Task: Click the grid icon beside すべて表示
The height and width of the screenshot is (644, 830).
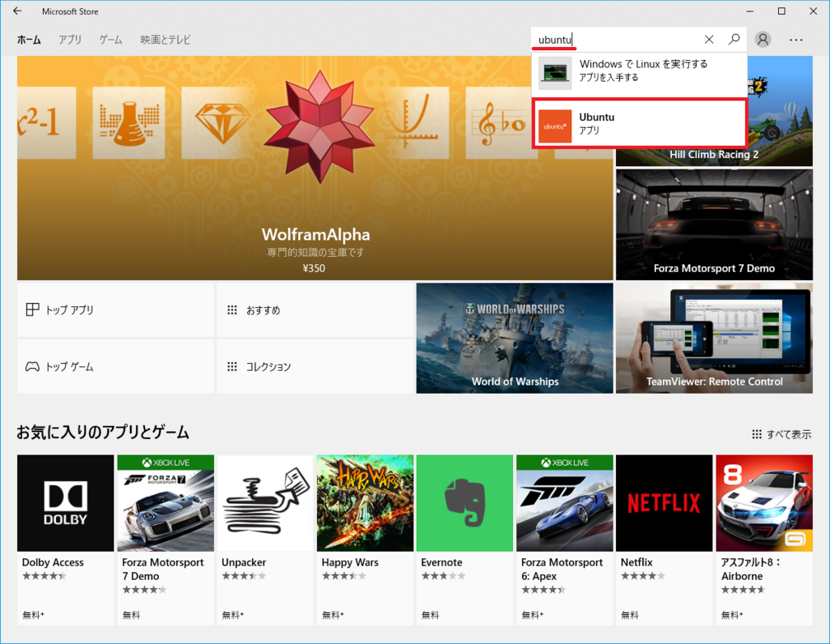Action: point(756,434)
